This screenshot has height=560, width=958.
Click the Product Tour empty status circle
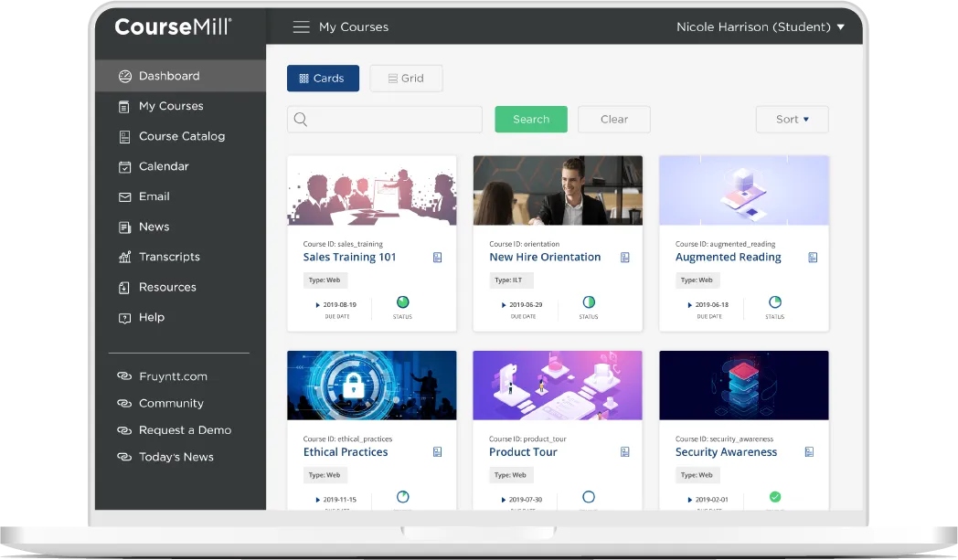coord(589,496)
